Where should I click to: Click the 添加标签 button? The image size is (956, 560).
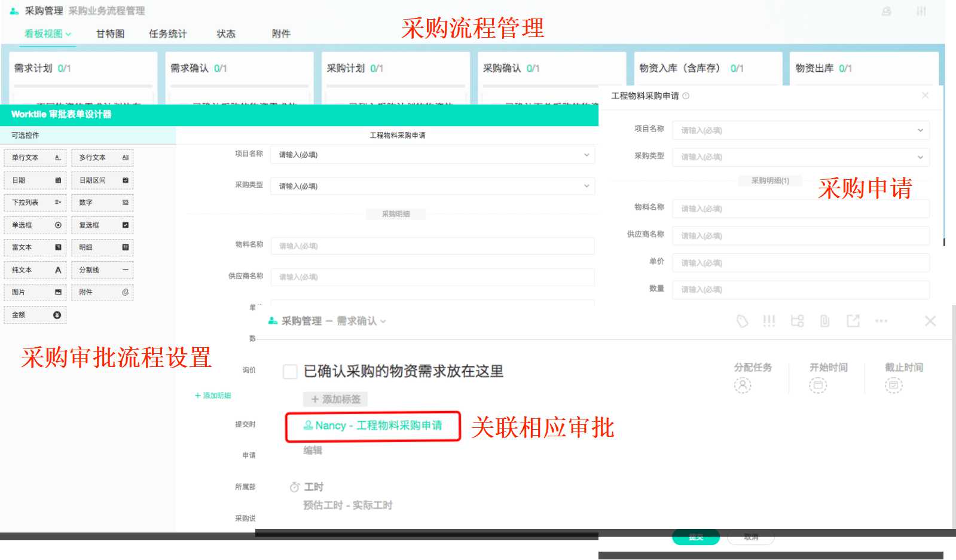point(335,399)
